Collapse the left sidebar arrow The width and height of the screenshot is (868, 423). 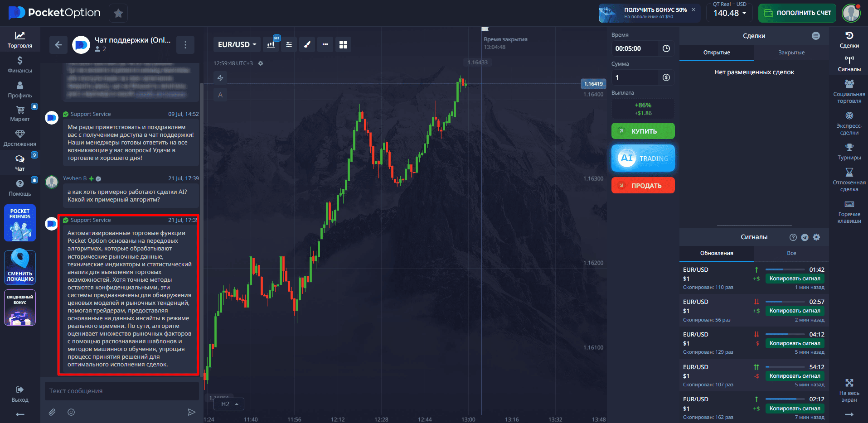tap(20, 414)
